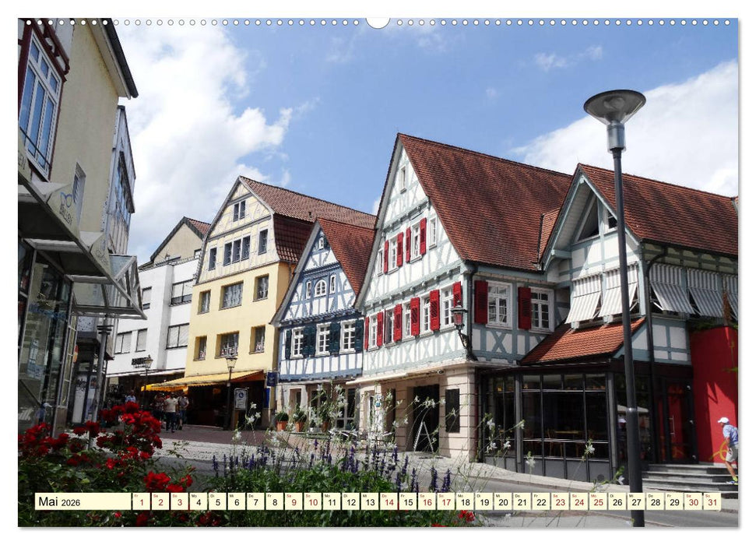The width and height of the screenshot is (756, 545).
Task: Toggle the red Sunday 24 cell
Action: (x=579, y=503)
